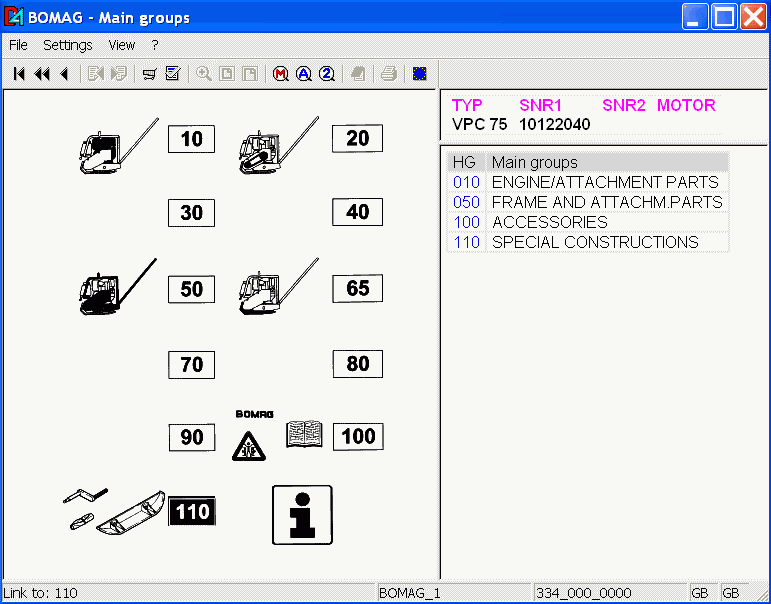Viewport: 771px width, 604px height.
Task: Open main group 100 link
Action: tap(466, 222)
